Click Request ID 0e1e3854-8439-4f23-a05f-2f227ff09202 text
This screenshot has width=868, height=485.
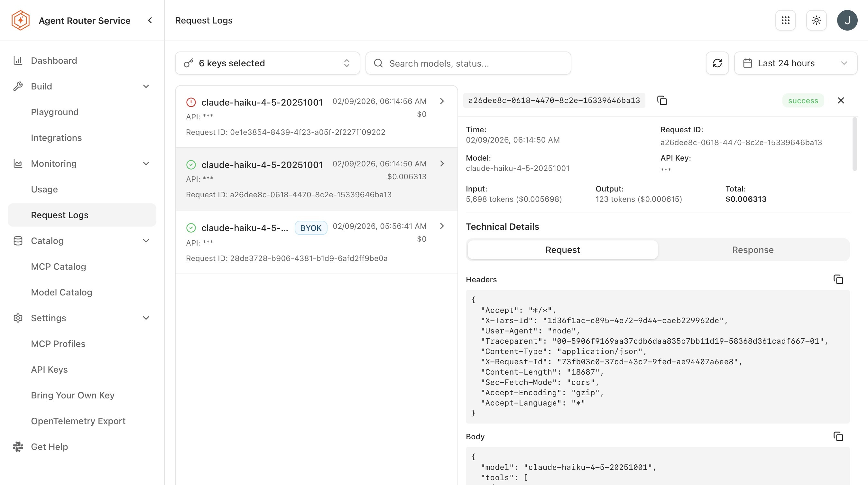(285, 132)
